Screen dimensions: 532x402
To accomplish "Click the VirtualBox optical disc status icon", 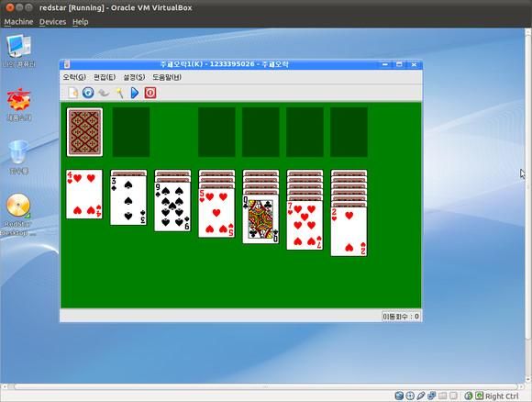I will point(410,396).
